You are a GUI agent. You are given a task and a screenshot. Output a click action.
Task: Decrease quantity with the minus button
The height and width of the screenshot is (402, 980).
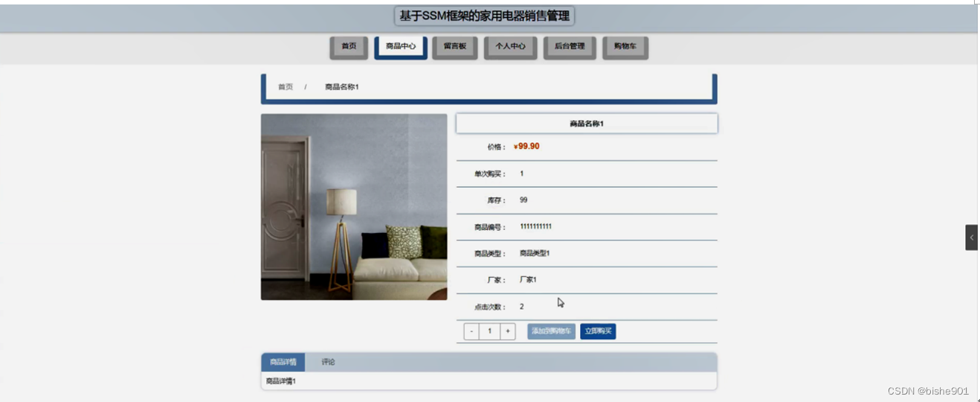click(x=471, y=331)
